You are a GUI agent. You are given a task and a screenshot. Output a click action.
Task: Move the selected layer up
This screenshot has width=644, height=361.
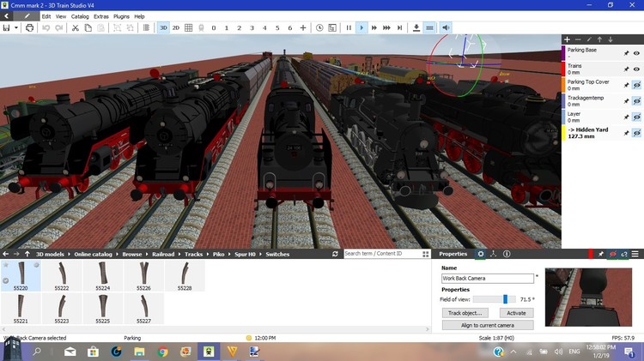pos(599,39)
